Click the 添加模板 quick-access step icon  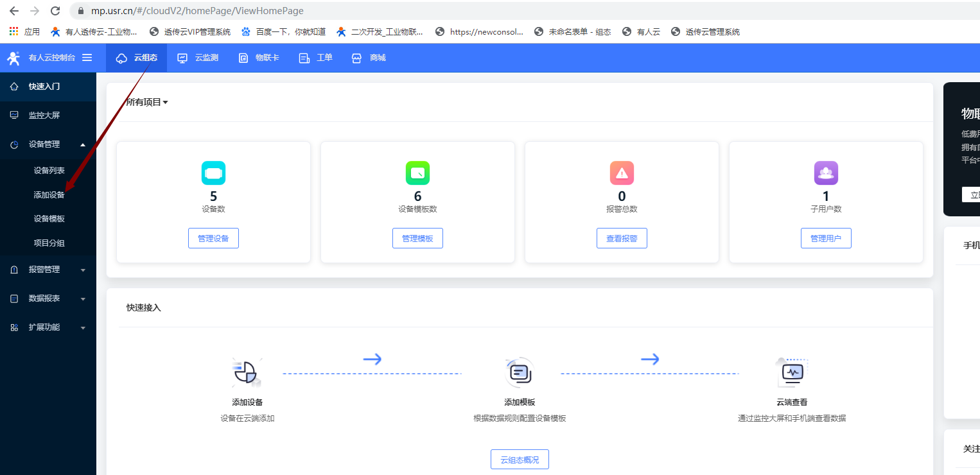coord(519,373)
